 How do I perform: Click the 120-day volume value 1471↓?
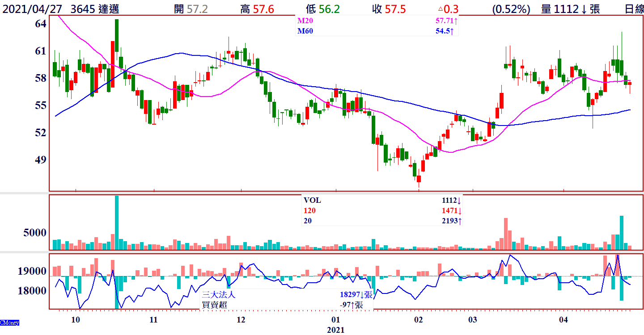[x=451, y=210]
